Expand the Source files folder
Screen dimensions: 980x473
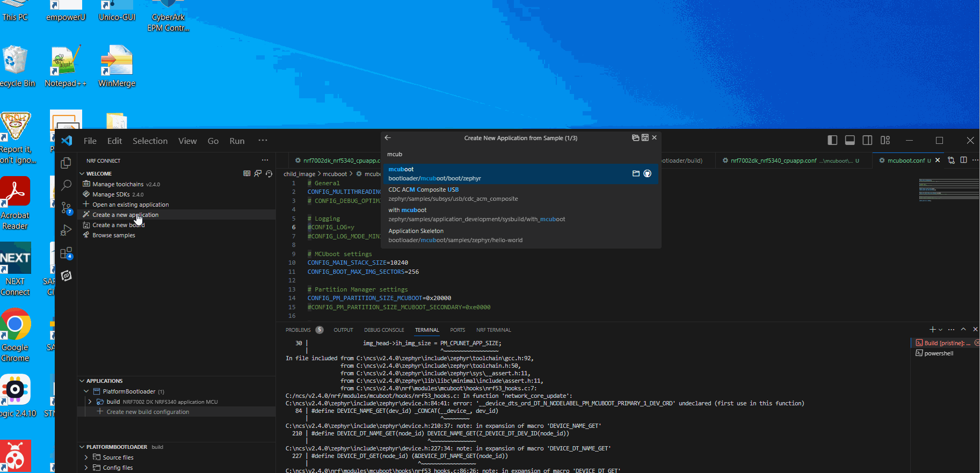(x=86, y=457)
